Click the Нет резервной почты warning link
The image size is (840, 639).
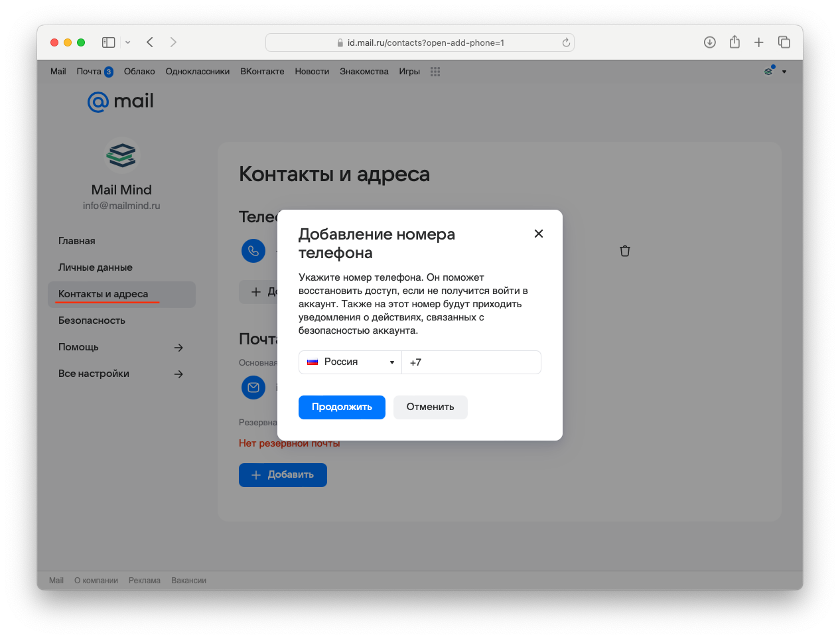(x=289, y=443)
